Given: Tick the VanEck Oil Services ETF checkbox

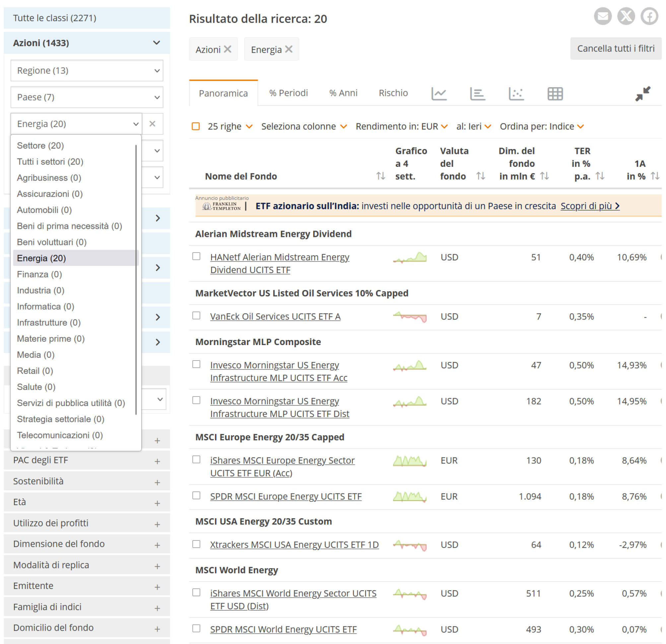Looking at the screenshot, I should [196, 316].
